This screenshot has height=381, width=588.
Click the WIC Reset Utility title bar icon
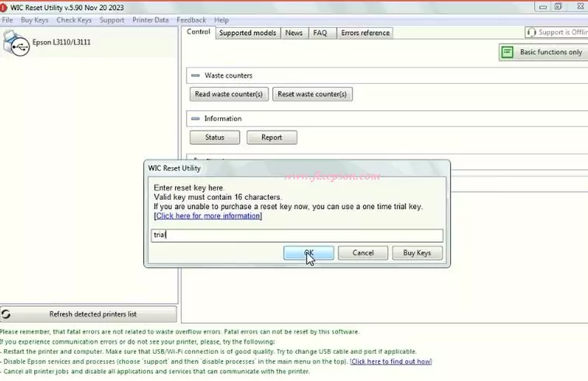pyautogui.click(x=5, y=7)
